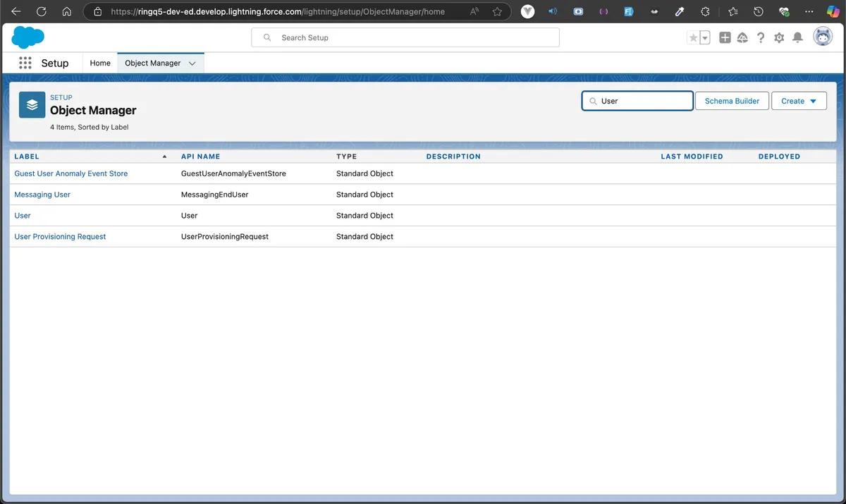
Task: Open the screen capture extension icon
Action: [578, 11]
